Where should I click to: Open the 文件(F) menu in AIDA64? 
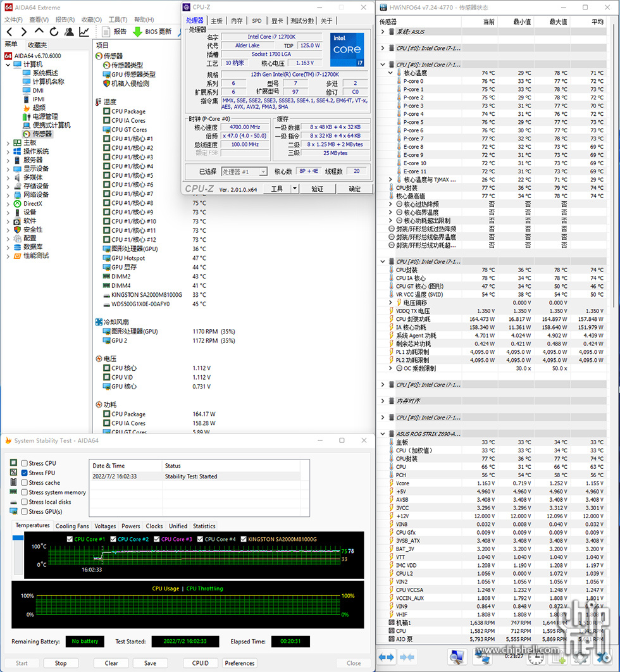coord(13,20)
